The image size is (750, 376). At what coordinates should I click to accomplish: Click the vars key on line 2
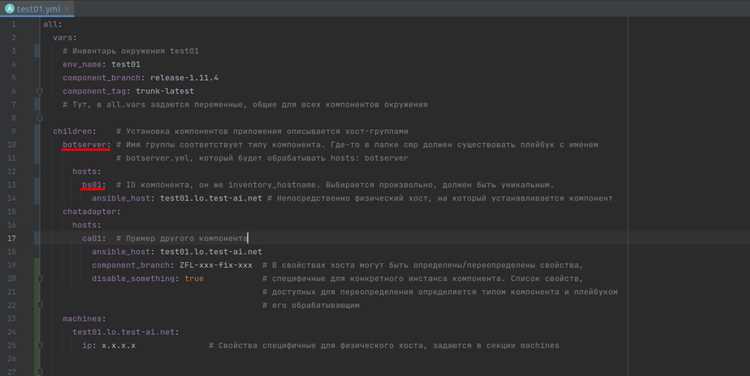coord(65,37)
